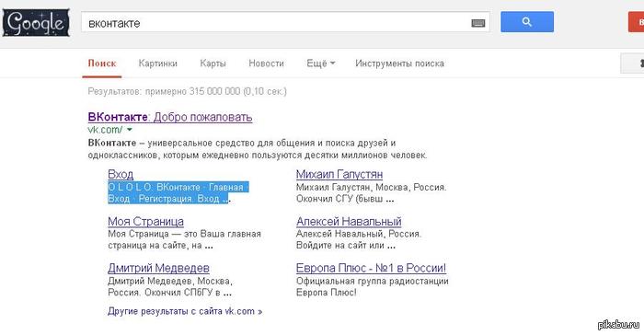This screenshot has height=335, width=644.
Task: Click the ВКонтакте – универсальное средство snippet text
Action: click(x=258, y=149)
